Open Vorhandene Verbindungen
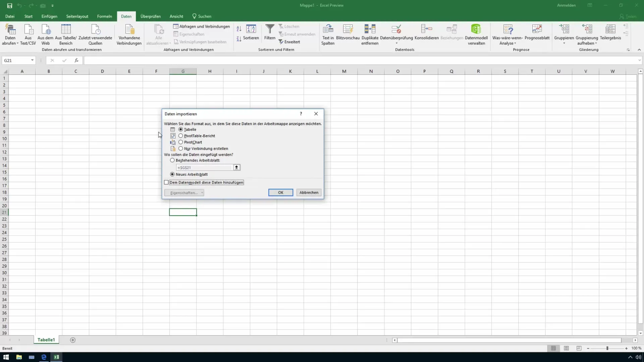 click(129, 35)
